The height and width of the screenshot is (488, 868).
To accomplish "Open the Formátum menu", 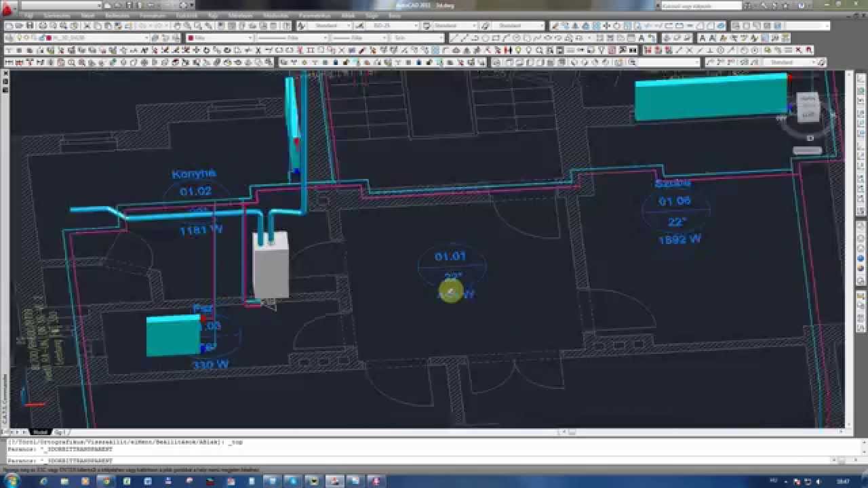I will pos(152,15).
